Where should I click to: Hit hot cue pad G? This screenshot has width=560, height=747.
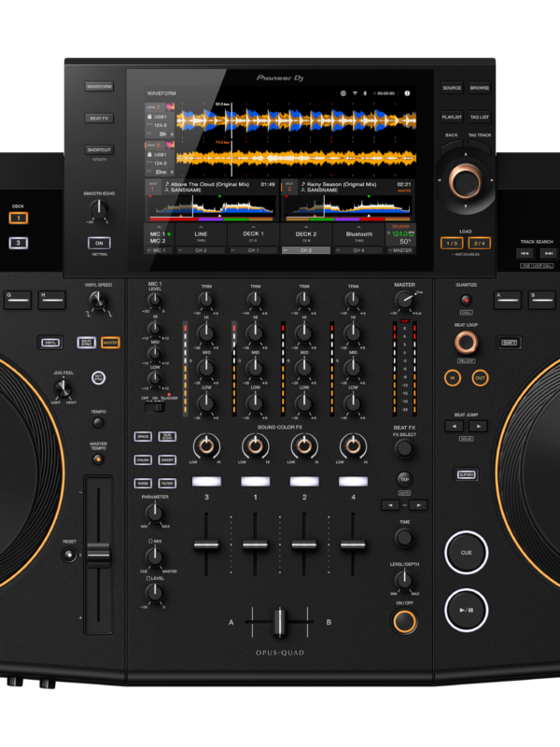[18, 300]
